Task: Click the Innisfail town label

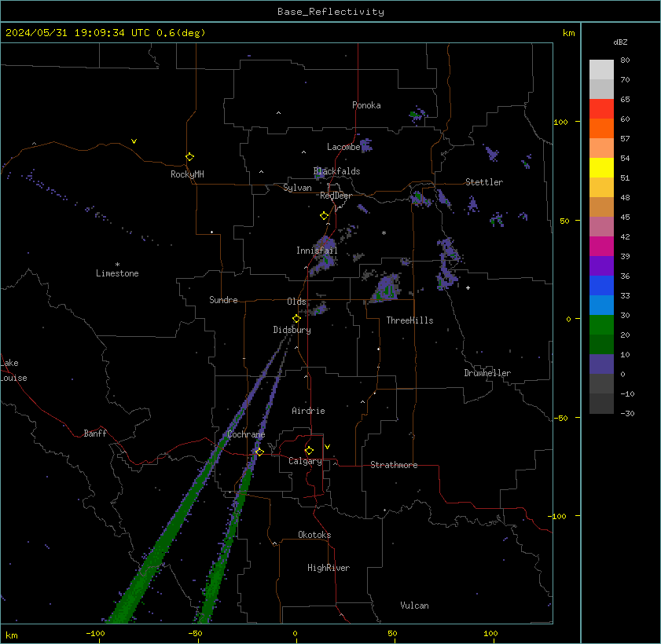Action: (x=317, y=251)
